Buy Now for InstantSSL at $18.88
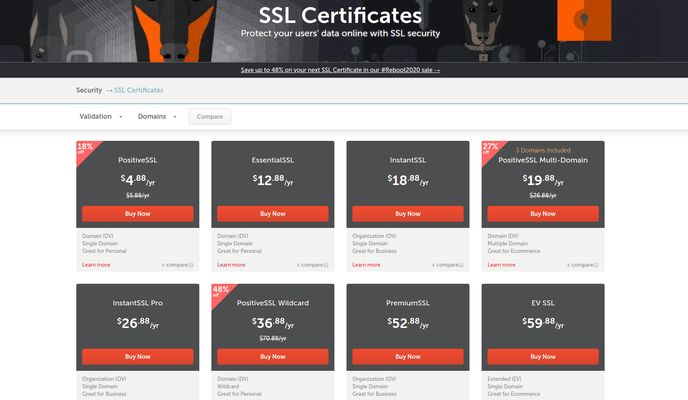 point(408,214)
